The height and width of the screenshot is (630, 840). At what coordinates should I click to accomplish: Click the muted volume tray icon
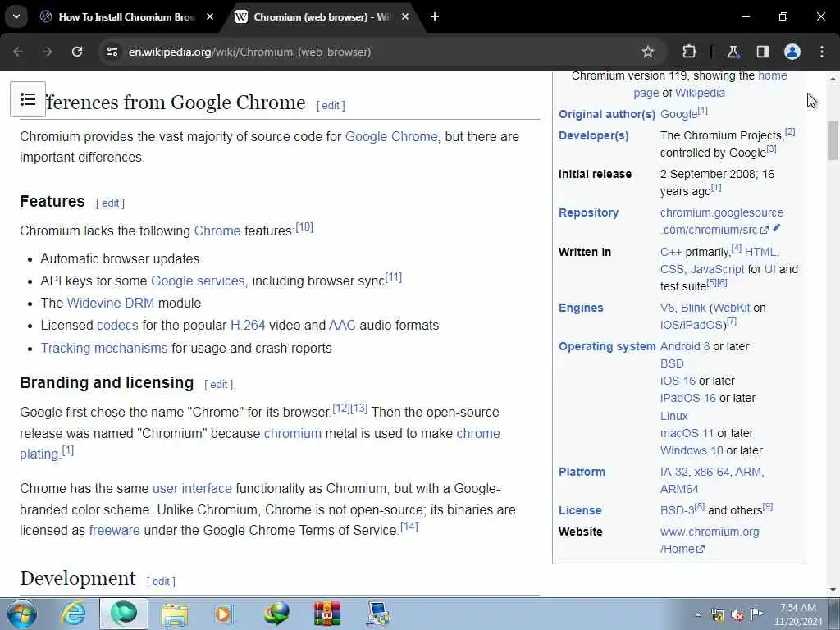737,615
